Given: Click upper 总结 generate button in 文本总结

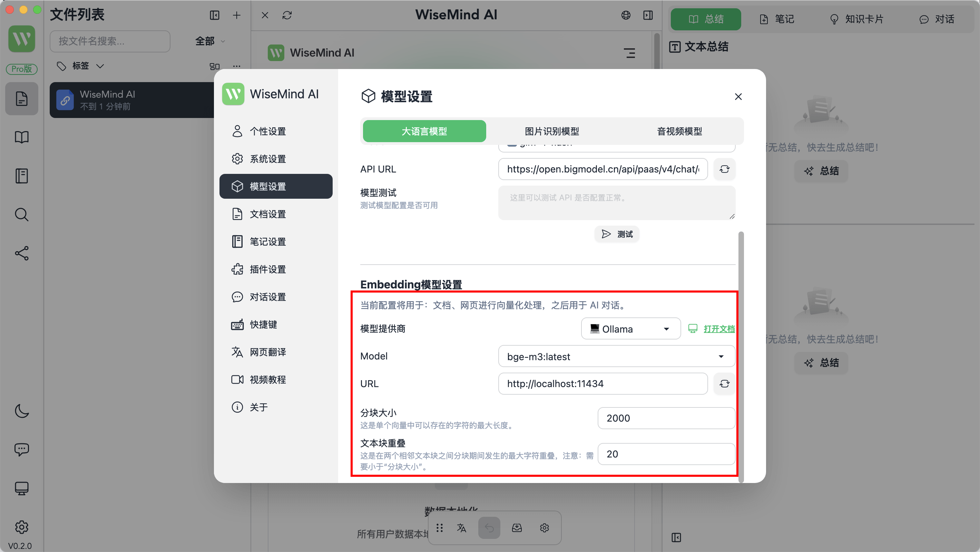Looking at the screenshot, I should pos(821,171).
